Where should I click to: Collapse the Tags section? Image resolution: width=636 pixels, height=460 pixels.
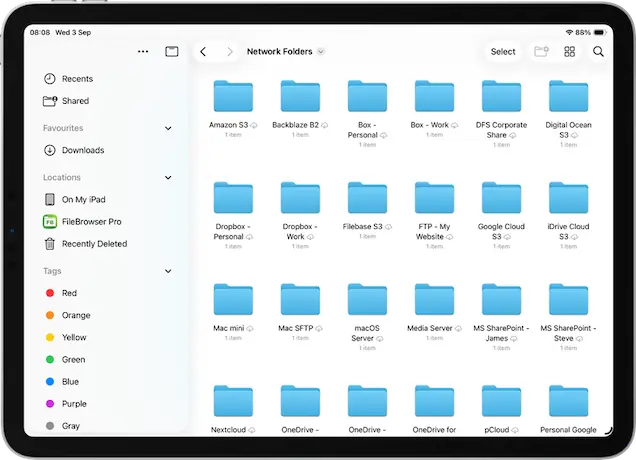click(x=167, y=271)
